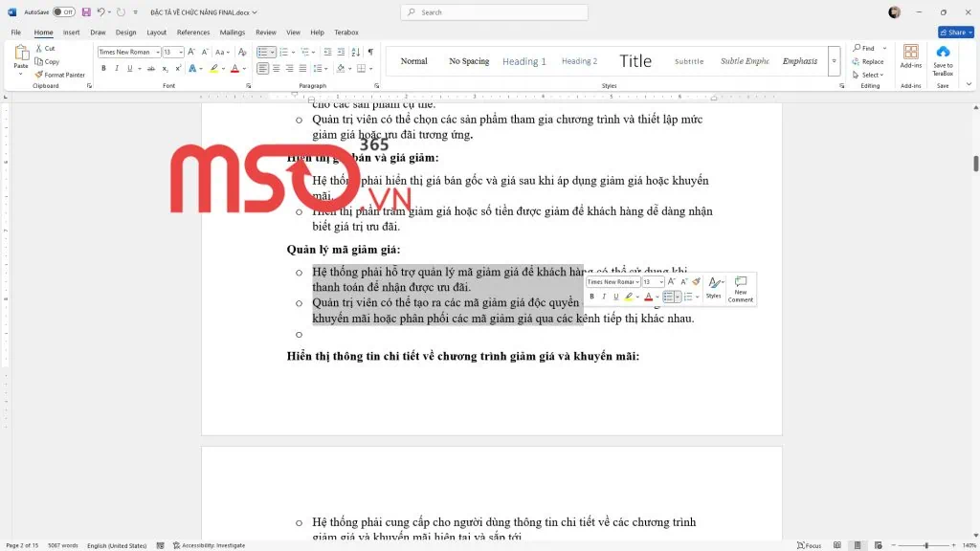Click the Save icon in the title bar
Viewport: 980px width, 551px height.
coord(86,12)
